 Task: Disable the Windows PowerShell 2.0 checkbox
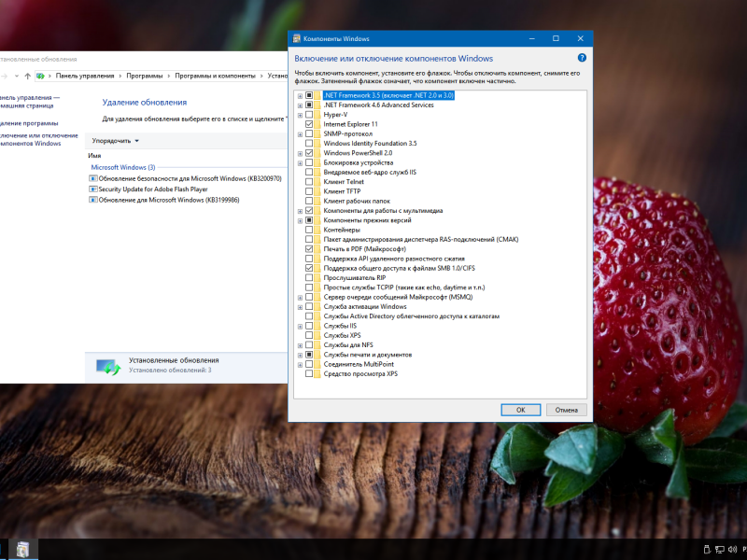click(309, 153)
